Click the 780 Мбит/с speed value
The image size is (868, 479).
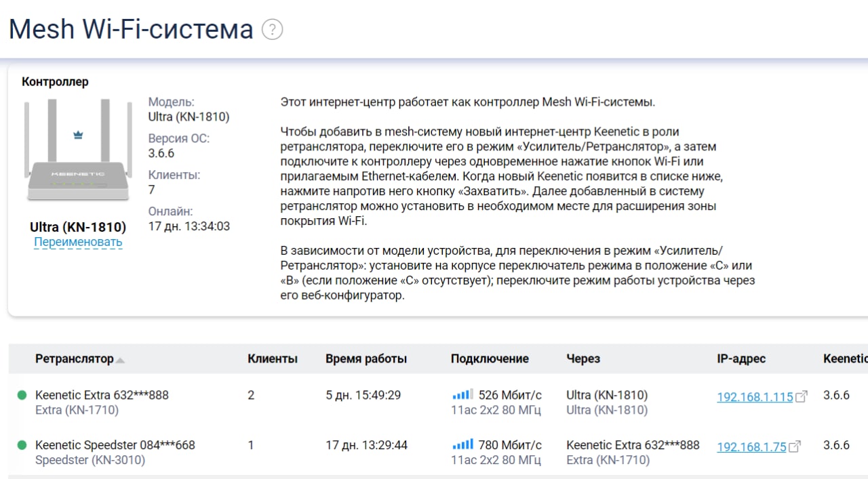pyautogui.click(x=510, y=445)
